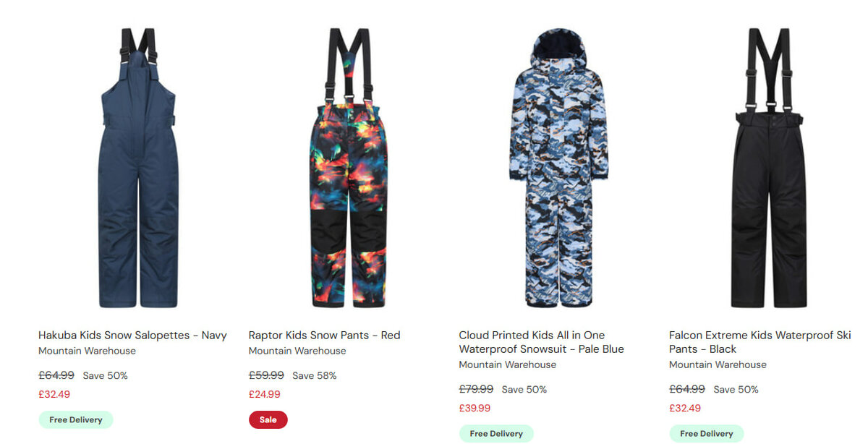Click the £32.49 sale price of the Hakuba salopettes
The image size is (868, 444).
point(54,394)
